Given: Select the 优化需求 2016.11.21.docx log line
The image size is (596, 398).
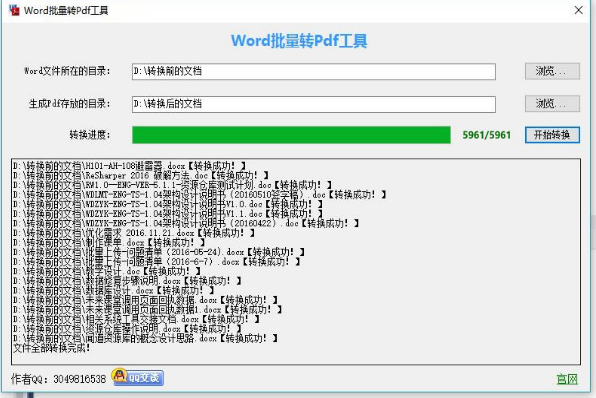Looking at the screenshot, I should 134,233.
